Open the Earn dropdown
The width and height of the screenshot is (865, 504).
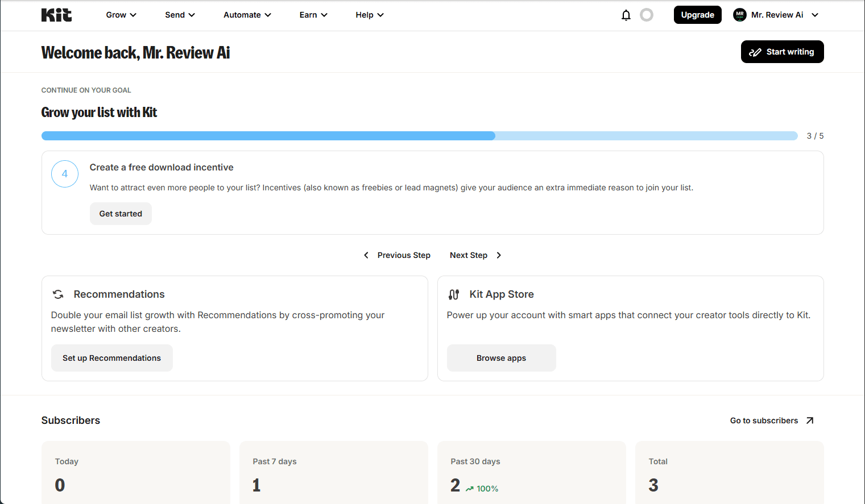[313, 15]
